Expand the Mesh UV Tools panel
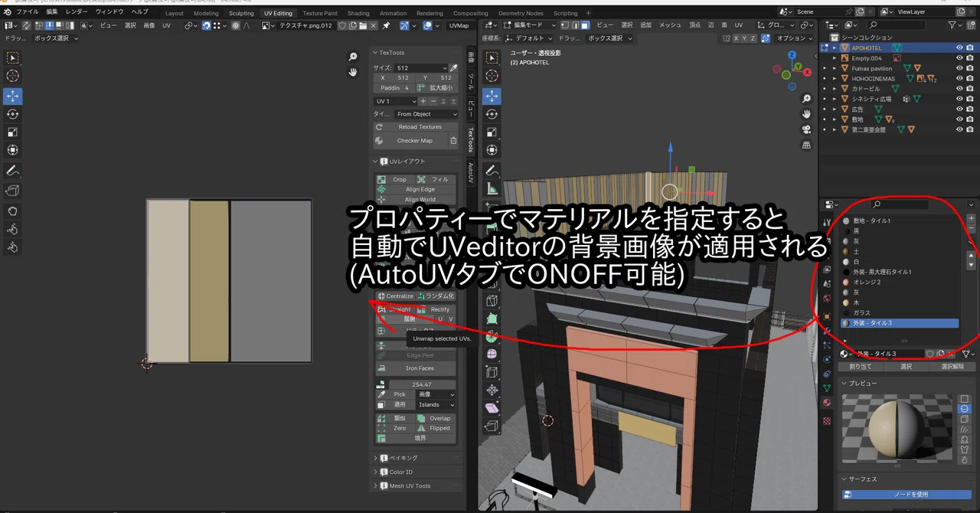The image size is (980, 513). pyautogui.click(x=418, y=485)
